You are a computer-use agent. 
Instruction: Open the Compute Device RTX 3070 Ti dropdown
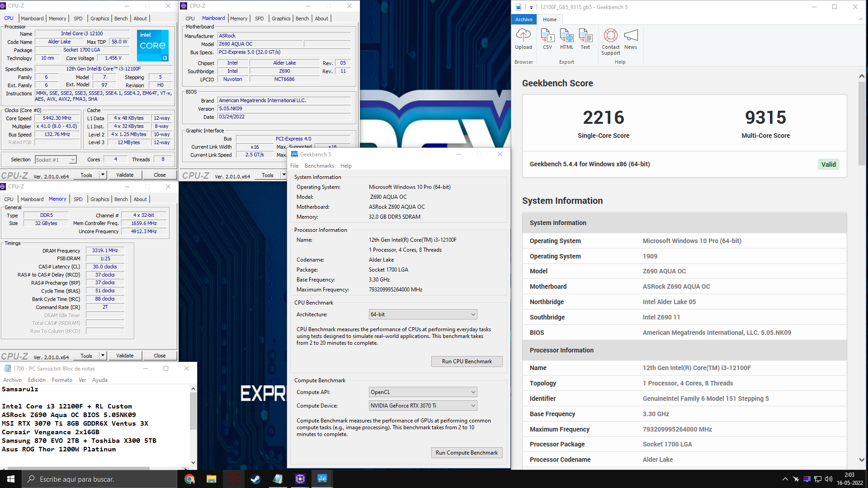coord(423,406)
